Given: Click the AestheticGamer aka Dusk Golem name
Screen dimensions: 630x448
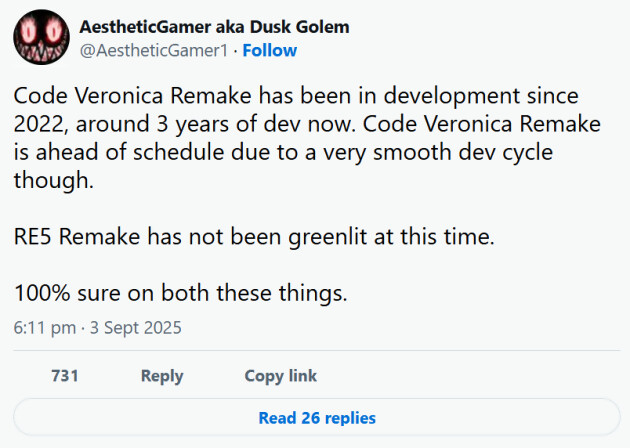Looking at the screenshot, I should click(x=214, y=27).
